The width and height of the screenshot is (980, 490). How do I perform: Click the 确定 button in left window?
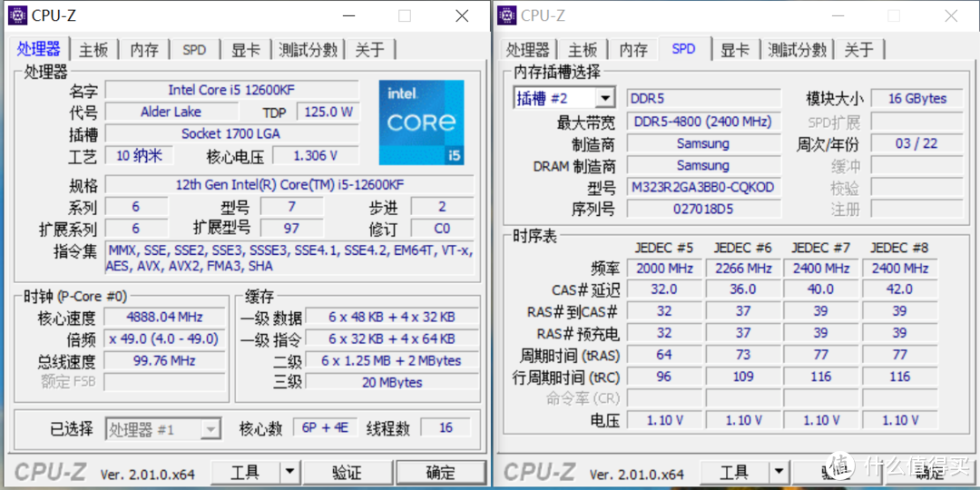(440, 472)
